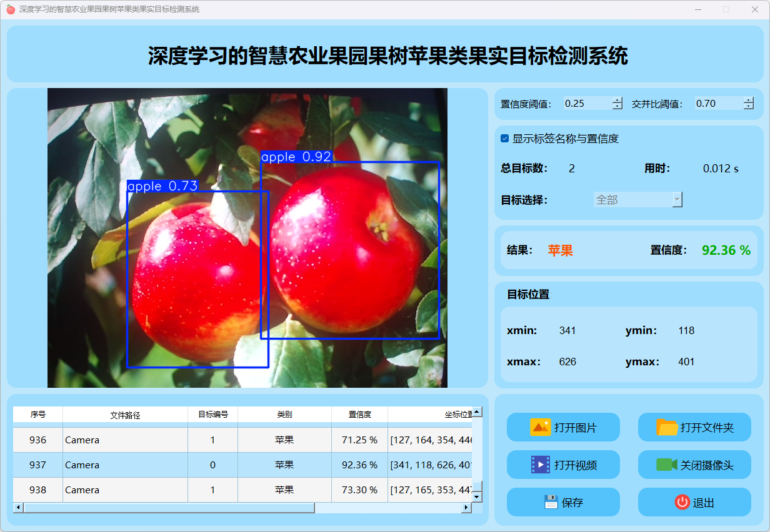Click the table's vertical scrollbar up arrow

477,411
